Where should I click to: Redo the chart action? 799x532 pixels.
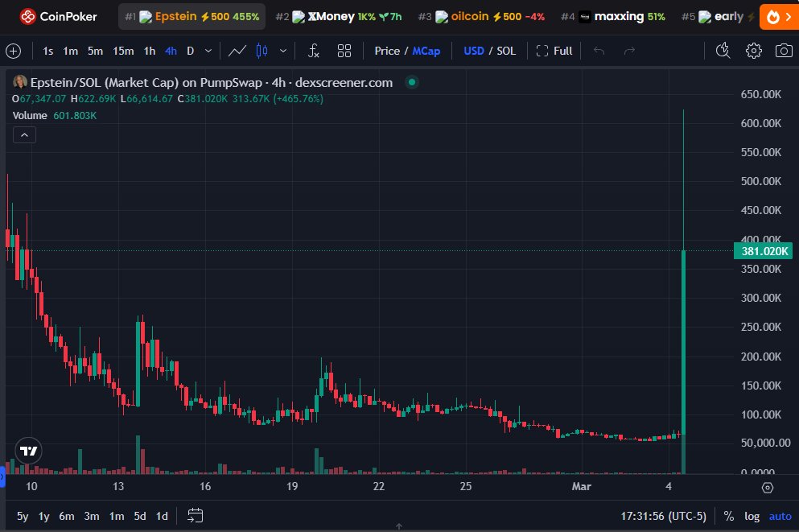point(630,51)
